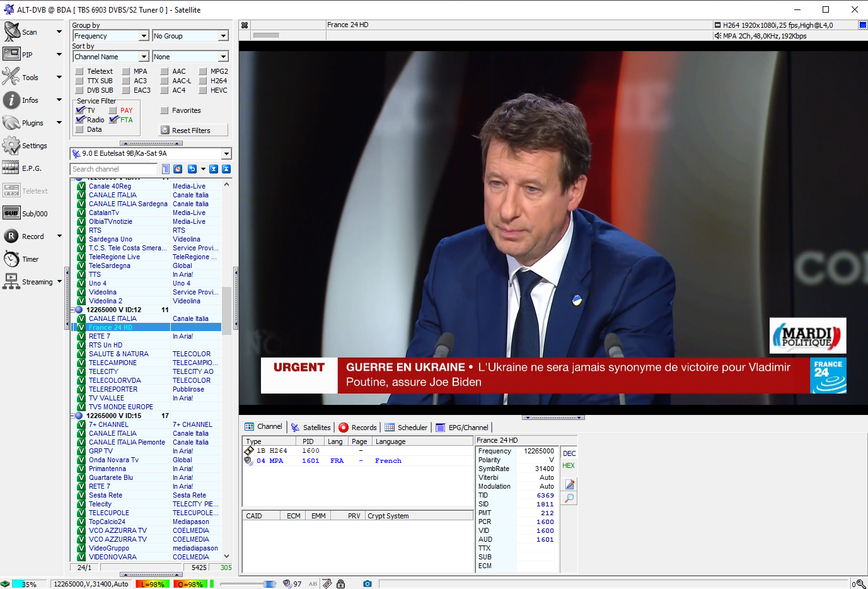
Task: Open the Scan satellite dish tool
Action: tap(11, 32)
